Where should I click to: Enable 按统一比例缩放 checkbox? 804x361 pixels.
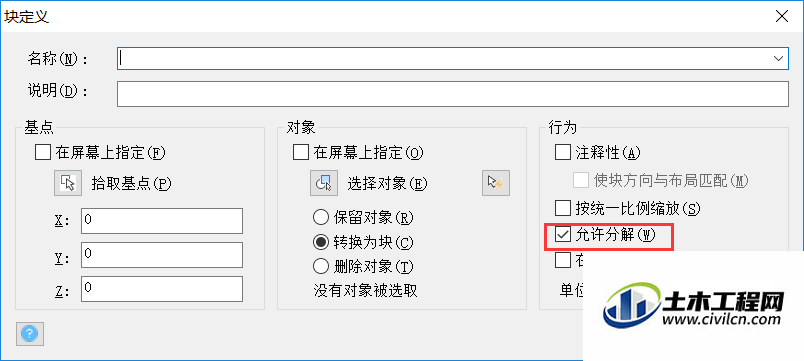click(x=563, y=208)
